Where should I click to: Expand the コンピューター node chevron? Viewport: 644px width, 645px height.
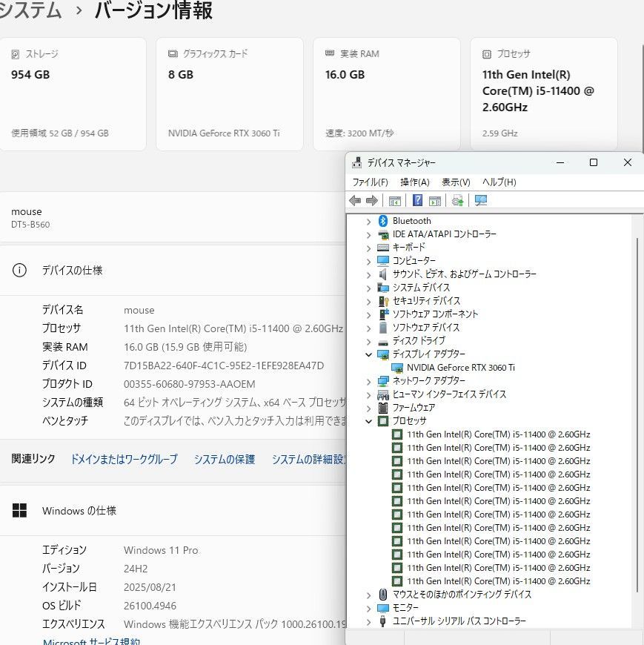click(x=368, y=261)
